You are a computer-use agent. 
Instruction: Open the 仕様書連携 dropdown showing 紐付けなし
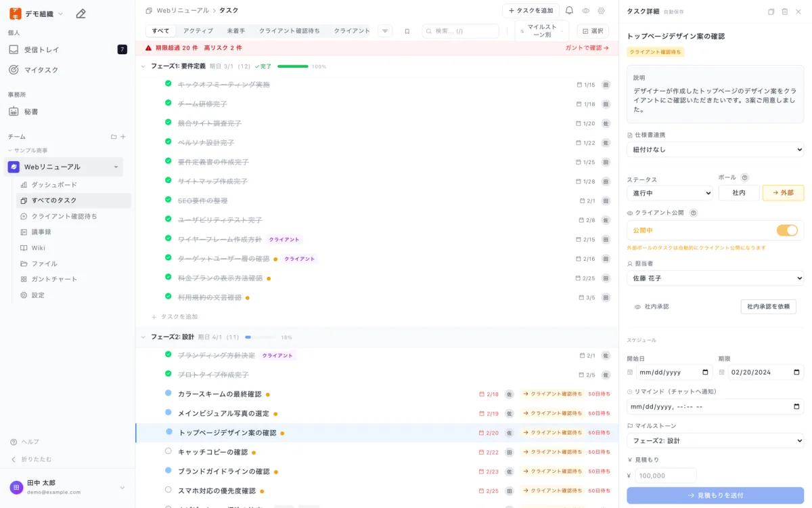[715, 150]
